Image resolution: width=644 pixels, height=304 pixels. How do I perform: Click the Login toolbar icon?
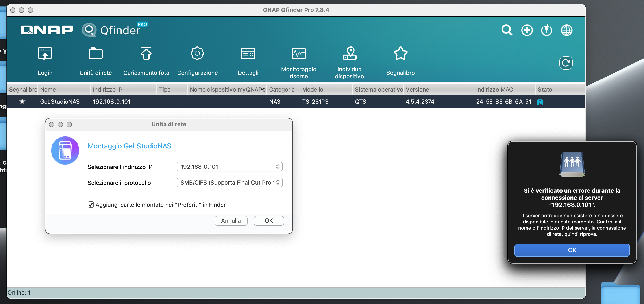pos(45,54)
